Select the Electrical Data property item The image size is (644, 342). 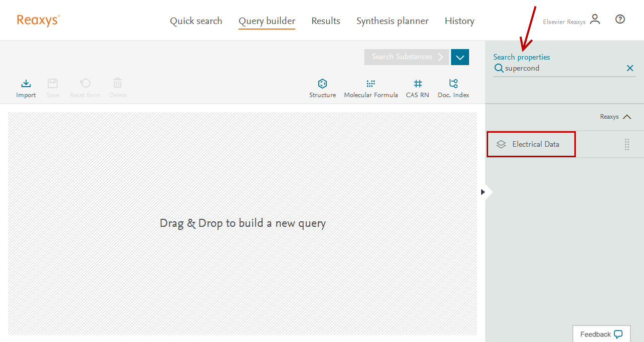535,144
